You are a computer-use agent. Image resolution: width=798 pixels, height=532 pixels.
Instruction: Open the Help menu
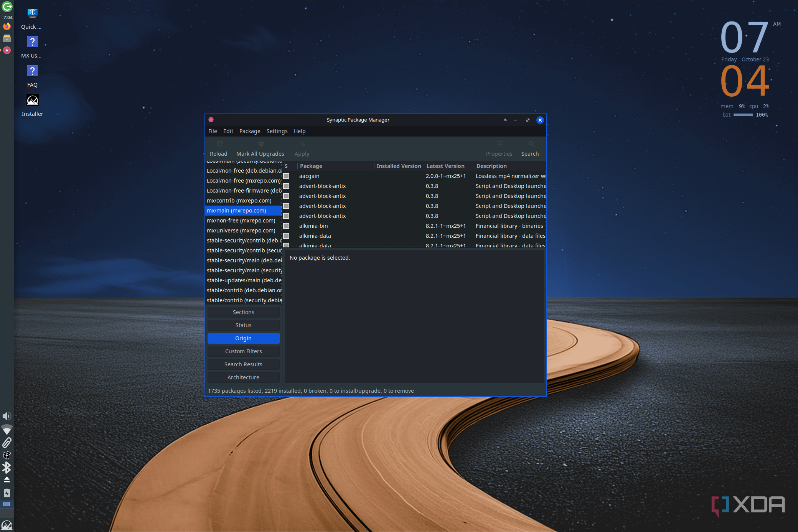tap(300, 131)
